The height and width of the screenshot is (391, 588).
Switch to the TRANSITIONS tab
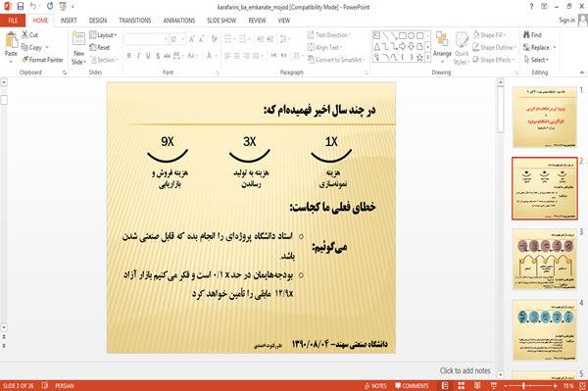[135, 21]
